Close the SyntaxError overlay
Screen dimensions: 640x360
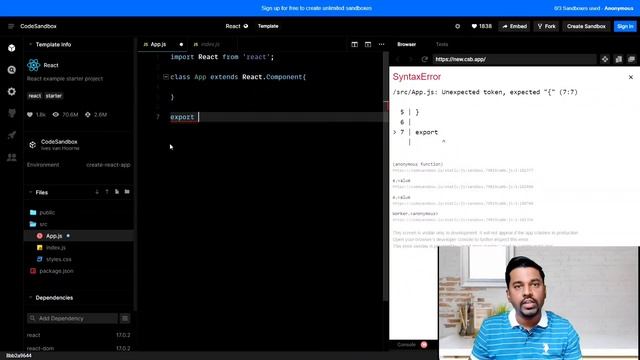pos(631,77)
